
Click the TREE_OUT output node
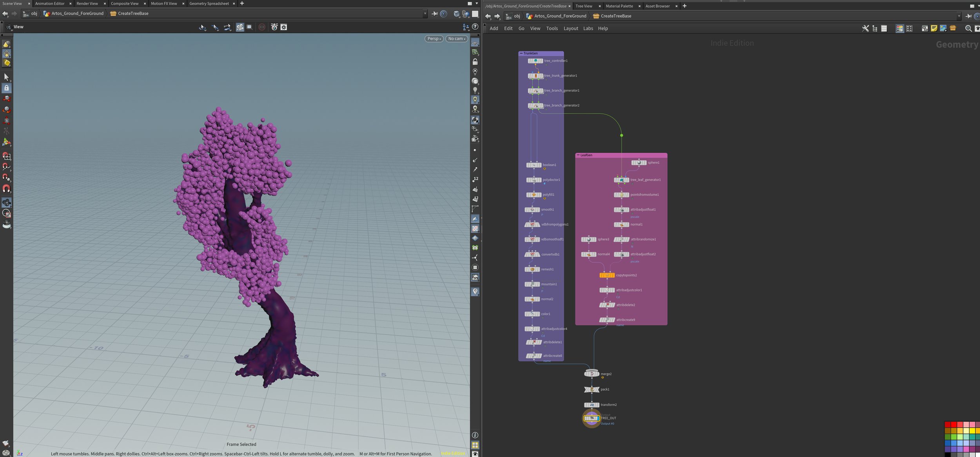[x=592, y=418]
